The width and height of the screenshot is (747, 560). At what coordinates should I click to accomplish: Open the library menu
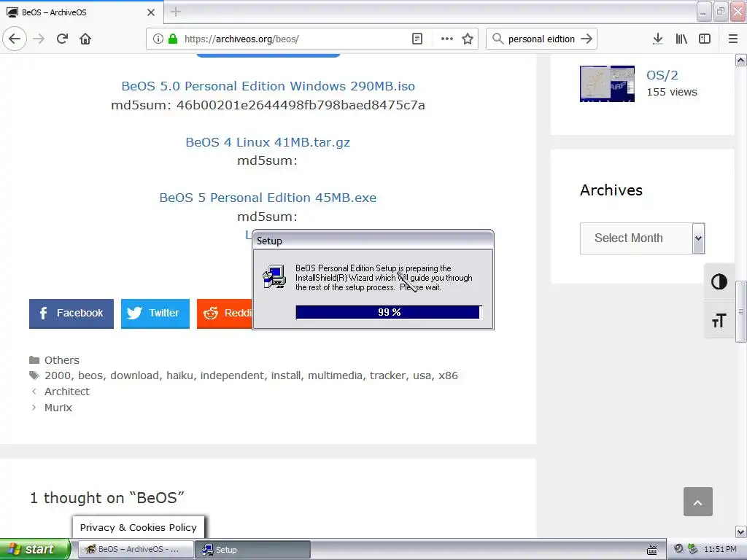pyautogui.click(x=681, y=39)
